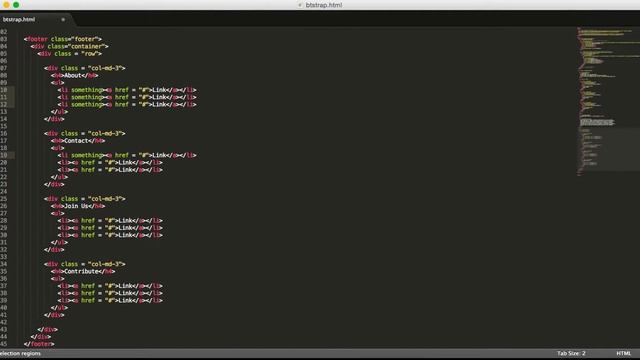This screenshot has width=640, height=360.
Task: Place cursor in About h4 heading text
Action: pyautogui.click(x=73, y=76)
